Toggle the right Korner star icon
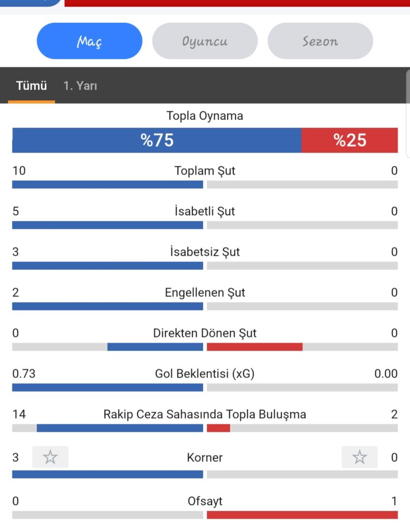 (360, 457)
